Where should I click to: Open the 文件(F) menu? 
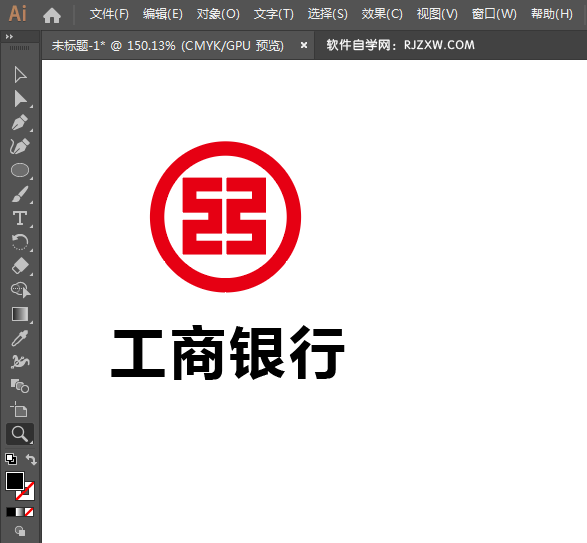pyautogui.click(x=109, y=14)
